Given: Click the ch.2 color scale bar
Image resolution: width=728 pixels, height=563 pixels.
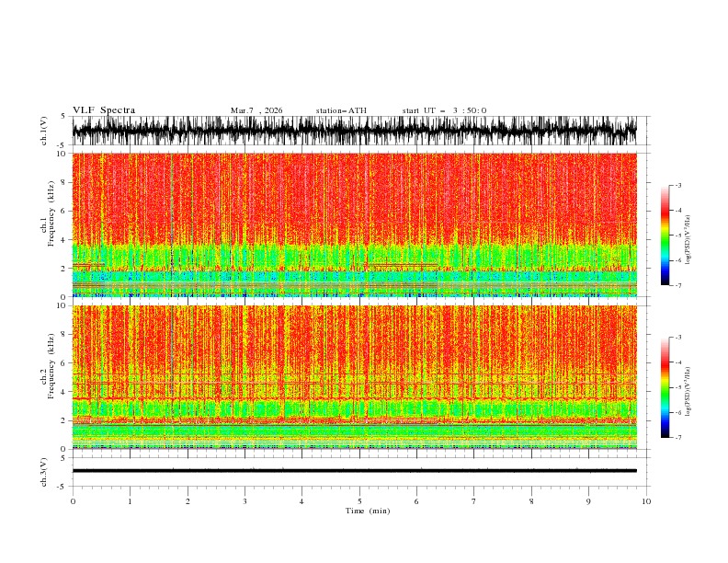Looking at the screenshot, I should 665,387.
